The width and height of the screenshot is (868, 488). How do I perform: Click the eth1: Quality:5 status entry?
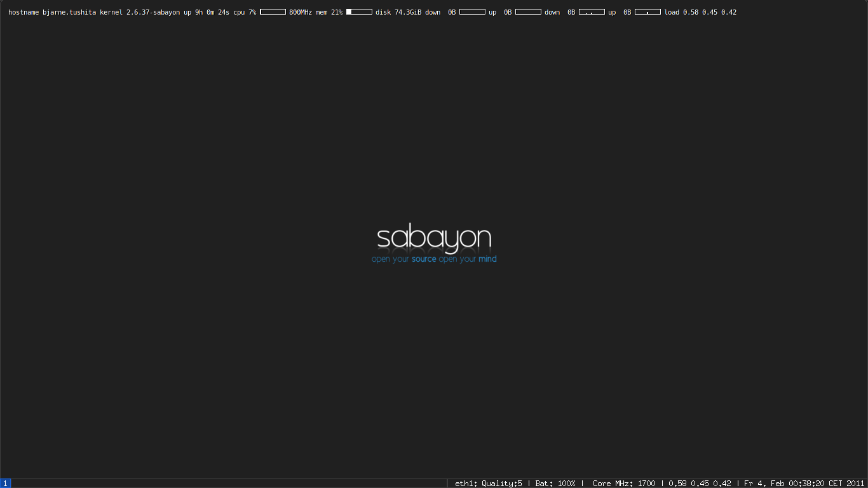tap(489, 484)
